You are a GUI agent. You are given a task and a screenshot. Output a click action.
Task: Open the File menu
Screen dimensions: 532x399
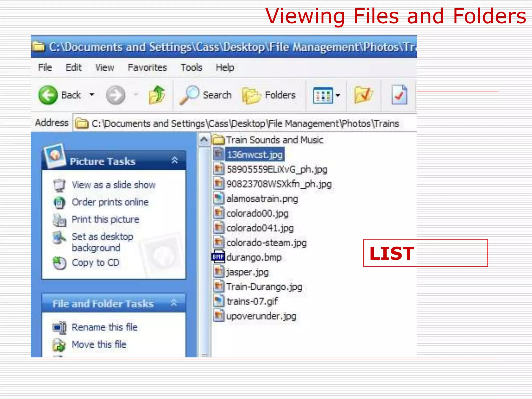pyautogui.click(x=45, y=68)
